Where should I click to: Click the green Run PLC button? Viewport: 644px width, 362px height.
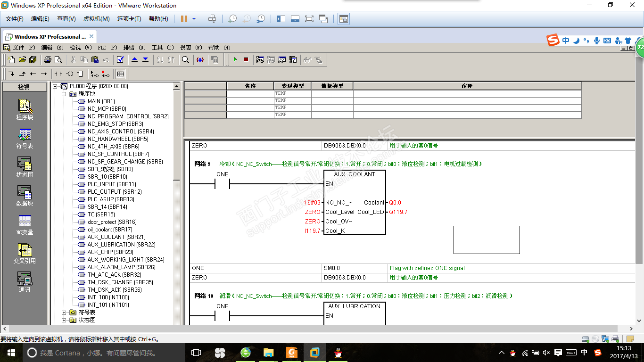click(x=235, y=59)
